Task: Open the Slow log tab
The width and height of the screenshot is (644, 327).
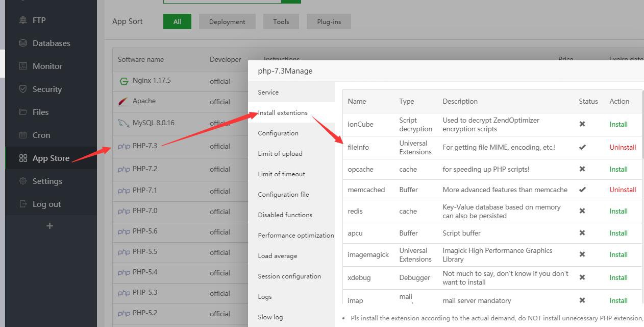Action: point(291,317)
